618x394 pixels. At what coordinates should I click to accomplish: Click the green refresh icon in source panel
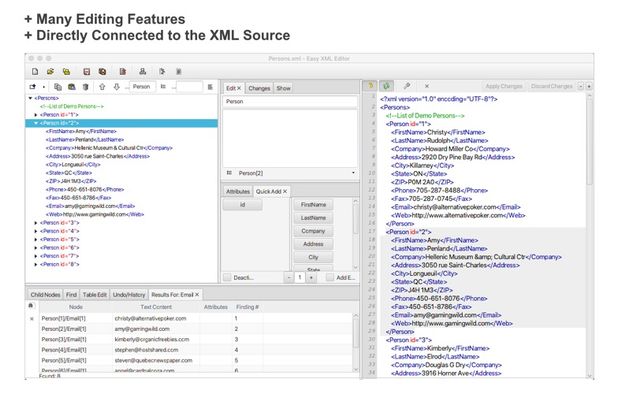(387, 86)
